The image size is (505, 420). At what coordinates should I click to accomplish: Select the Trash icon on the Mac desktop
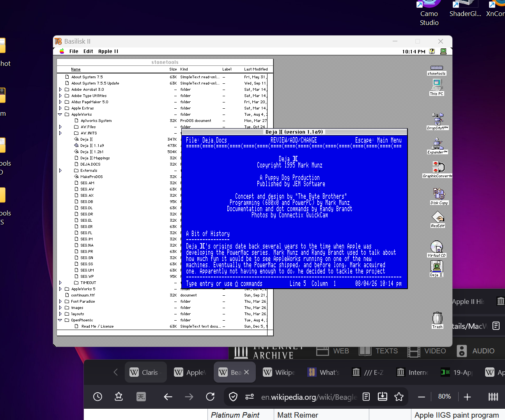pyautogui.click(x=438, y=320)
